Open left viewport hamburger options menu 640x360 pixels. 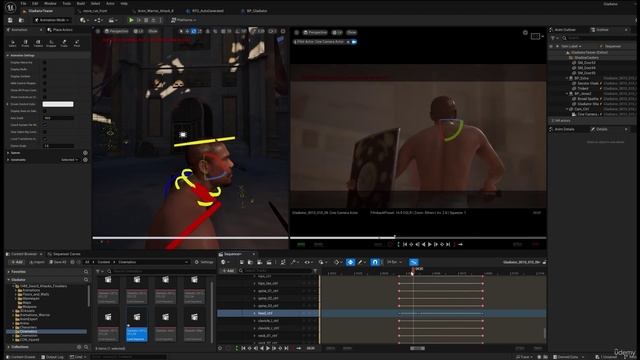click(98, 31)
